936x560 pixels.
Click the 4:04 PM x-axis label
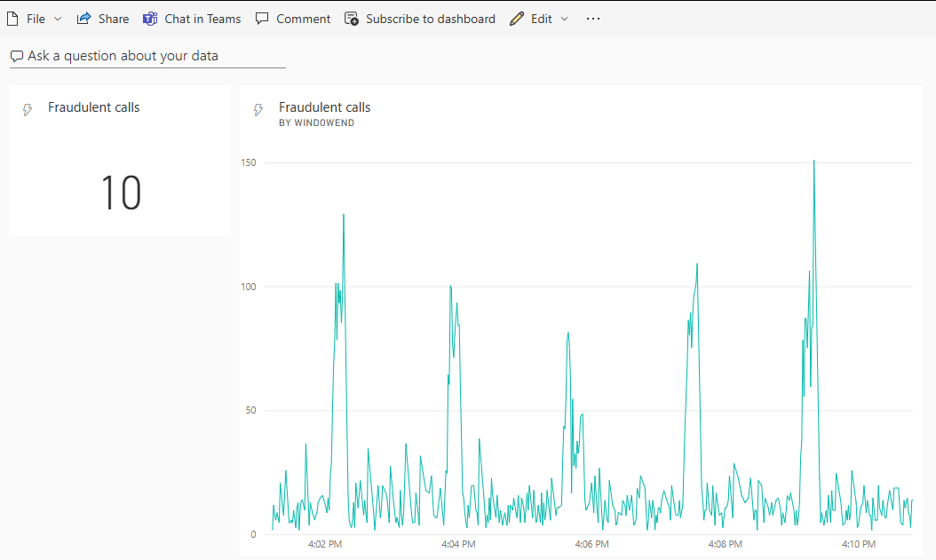click(x=458, y=544)
